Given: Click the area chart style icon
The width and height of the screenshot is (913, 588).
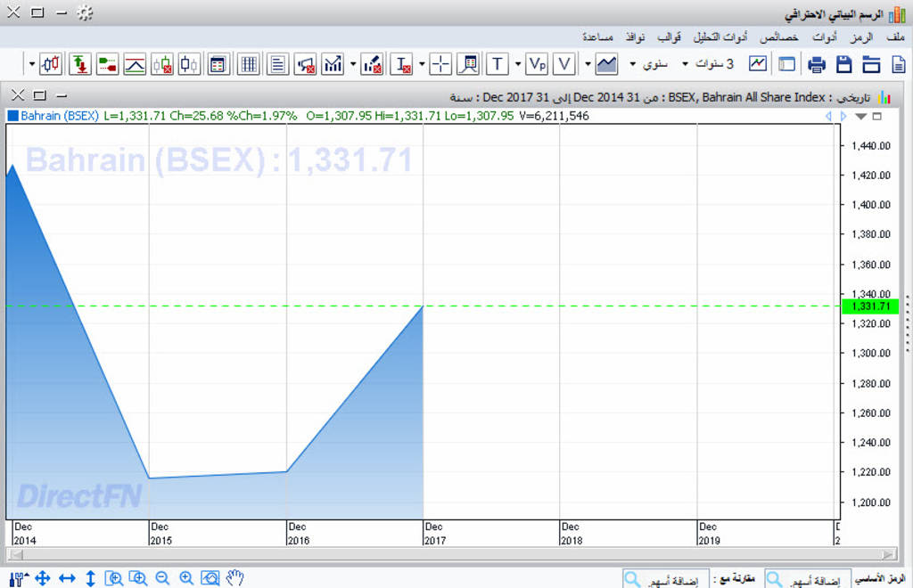Looking at the screenshot, I should tap(607, 64).
